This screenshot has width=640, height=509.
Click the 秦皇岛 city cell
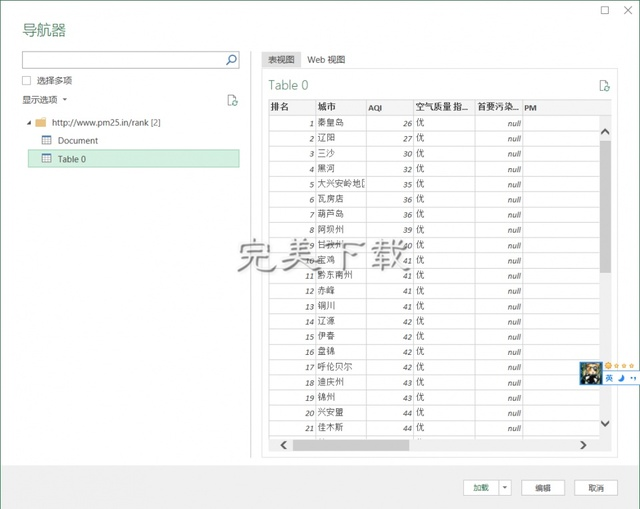[x=341, y=123]
